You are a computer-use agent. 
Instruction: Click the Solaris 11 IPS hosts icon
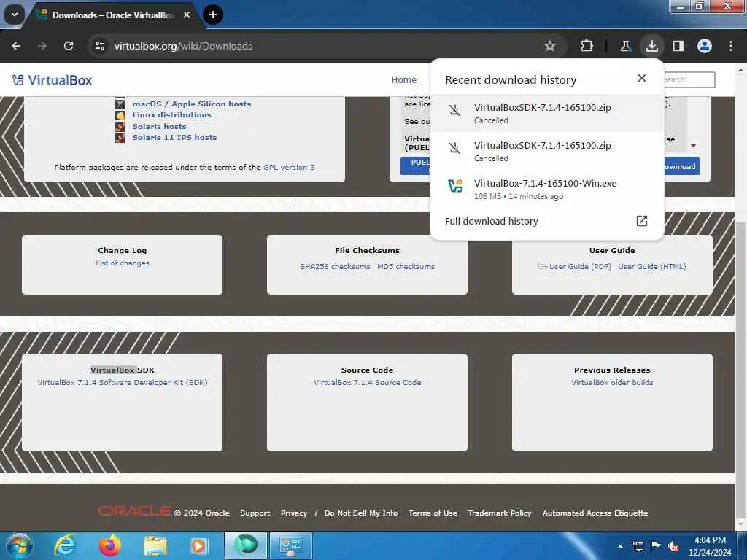(120, 138)
